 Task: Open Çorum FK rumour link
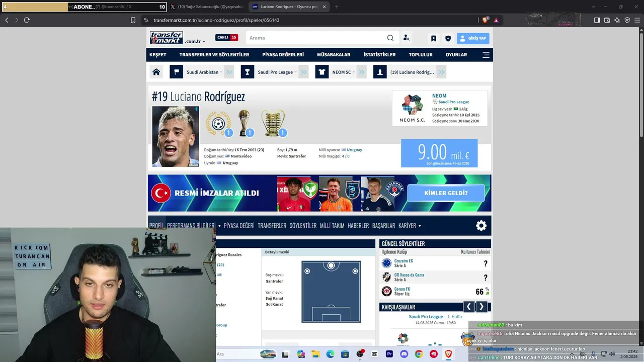[x=402, y=289]
